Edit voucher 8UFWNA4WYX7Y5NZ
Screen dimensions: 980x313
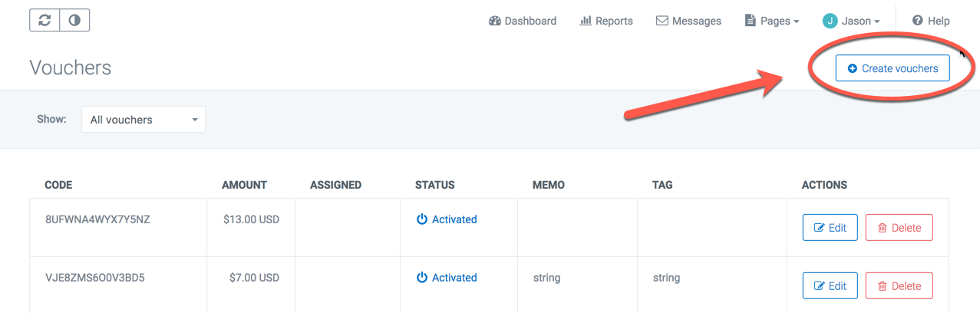pos(830,228)
